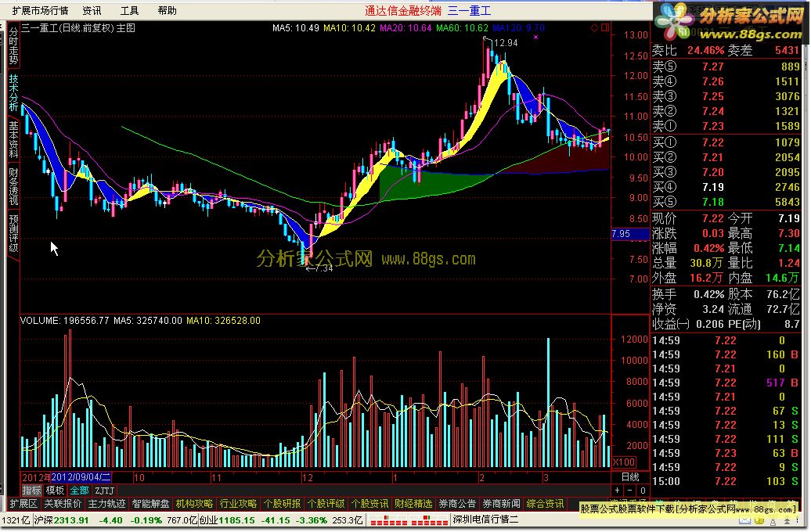Click the MA60: 10.62 indicator label
The height and width of the screenshot is (532, 811).
(x=462, y=28)
